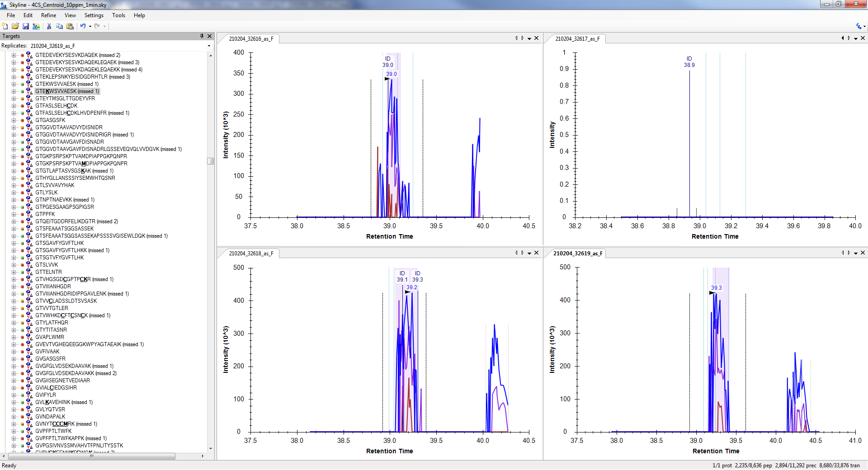Select the 210204_32618_as_F chromatogram tab
The image size is (868, 470).
(251, 254)
